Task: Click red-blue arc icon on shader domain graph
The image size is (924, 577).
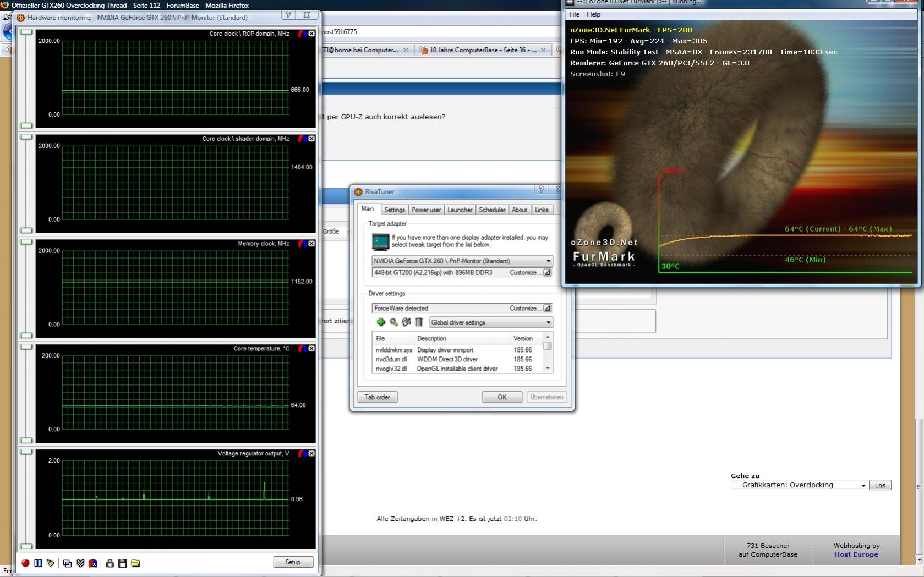Action: 302,139
